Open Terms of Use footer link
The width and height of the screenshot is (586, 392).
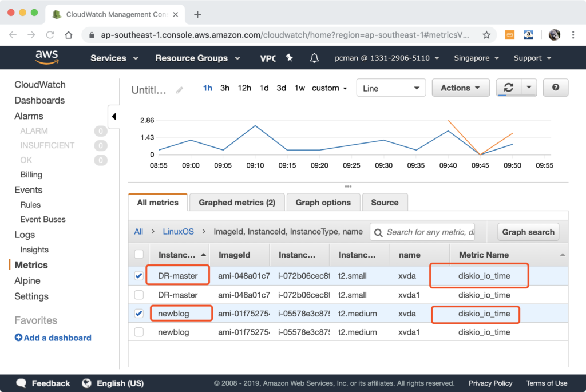(x=547, y=383)
